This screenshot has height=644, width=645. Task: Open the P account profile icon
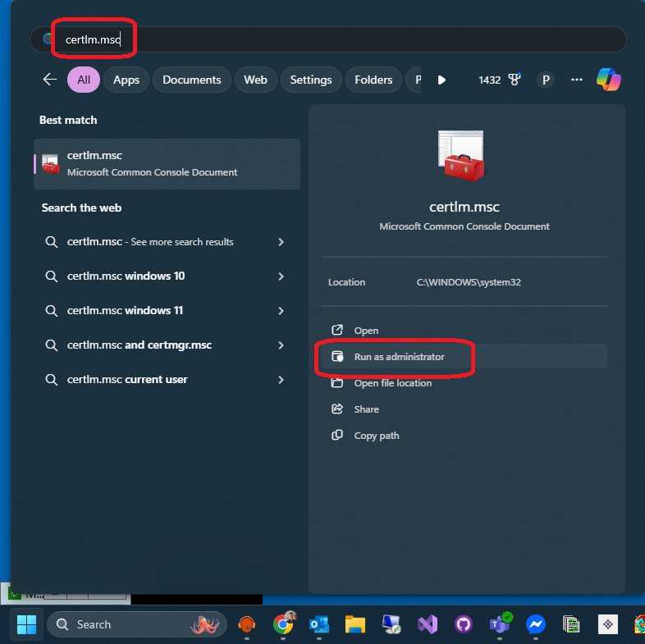point(546,80)
